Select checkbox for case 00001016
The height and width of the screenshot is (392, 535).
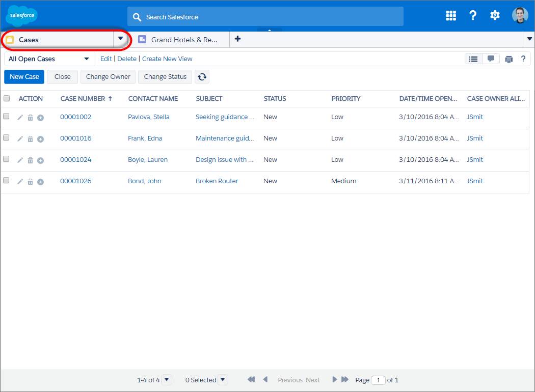[6, 138]
